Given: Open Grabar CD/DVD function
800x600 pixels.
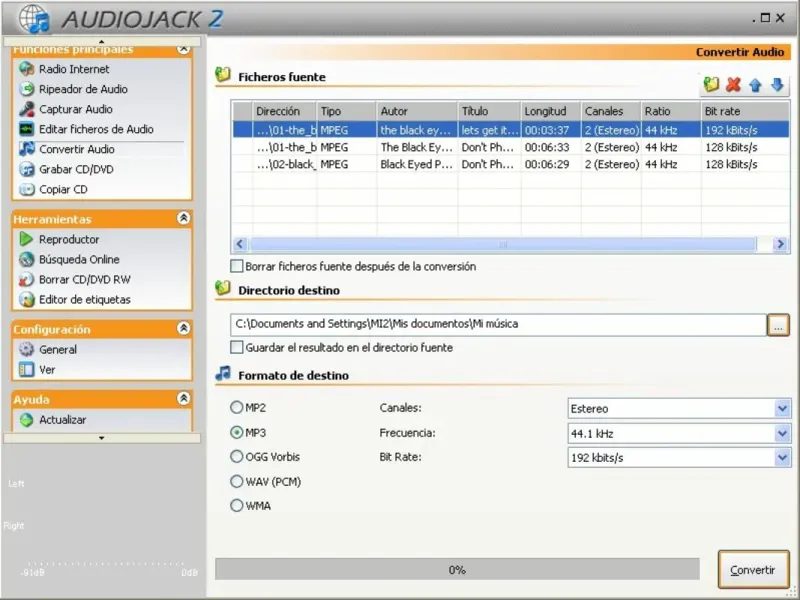Looking at the screenshot, I should click(76, 169).
